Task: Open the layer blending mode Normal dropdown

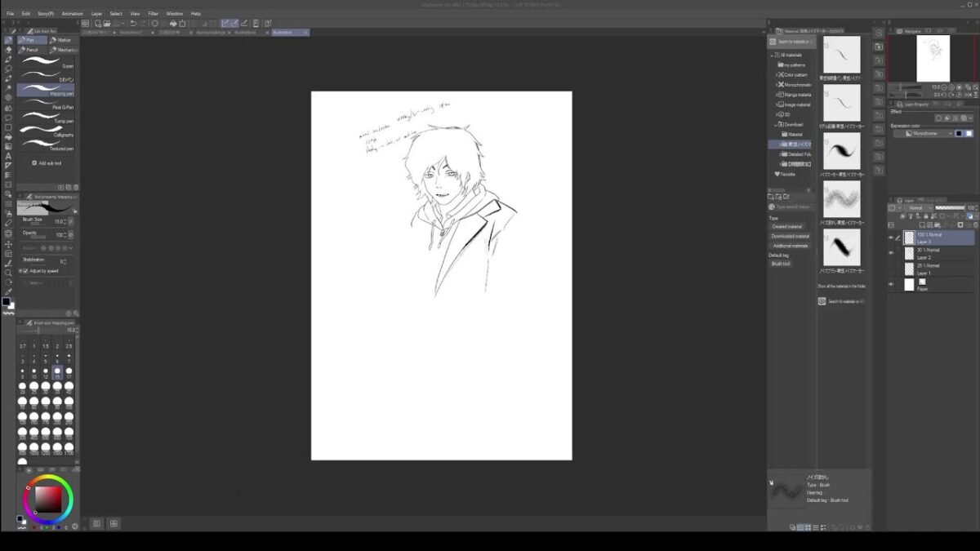Action: click(915, 208)
